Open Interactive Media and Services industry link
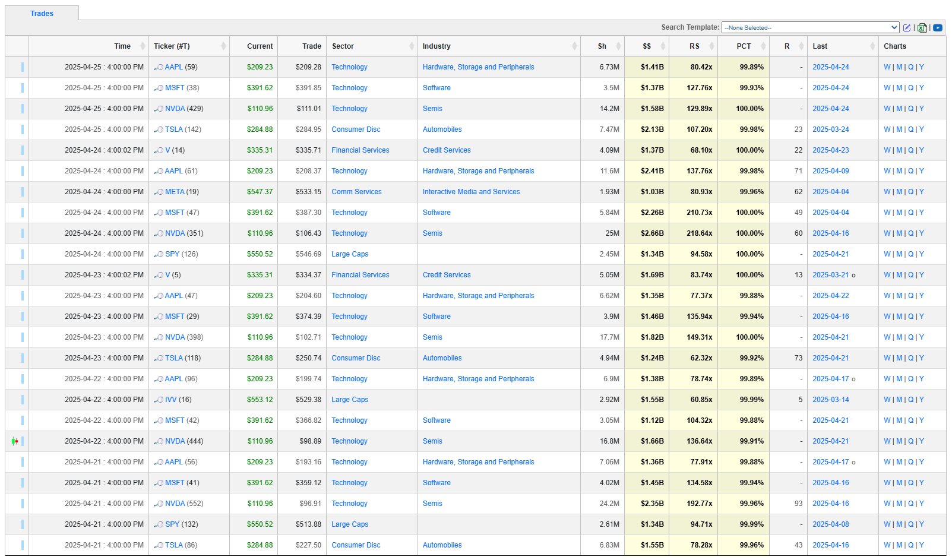952x560 pixels. (471, 192)
